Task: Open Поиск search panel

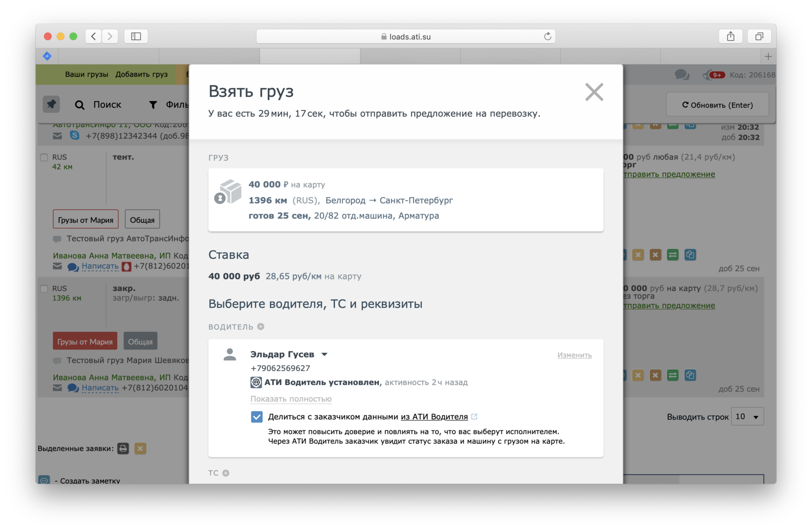Action: 98,104
